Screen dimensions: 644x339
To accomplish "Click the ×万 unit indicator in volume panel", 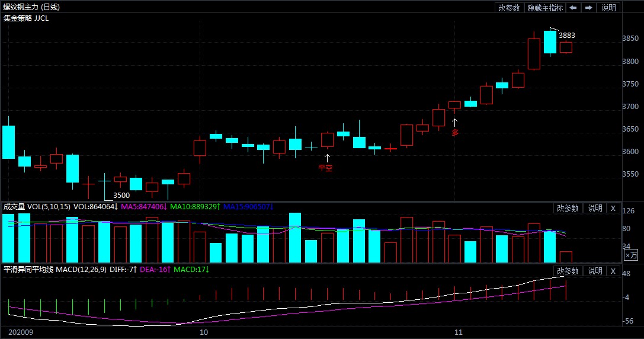I will (x=631, y=255).
